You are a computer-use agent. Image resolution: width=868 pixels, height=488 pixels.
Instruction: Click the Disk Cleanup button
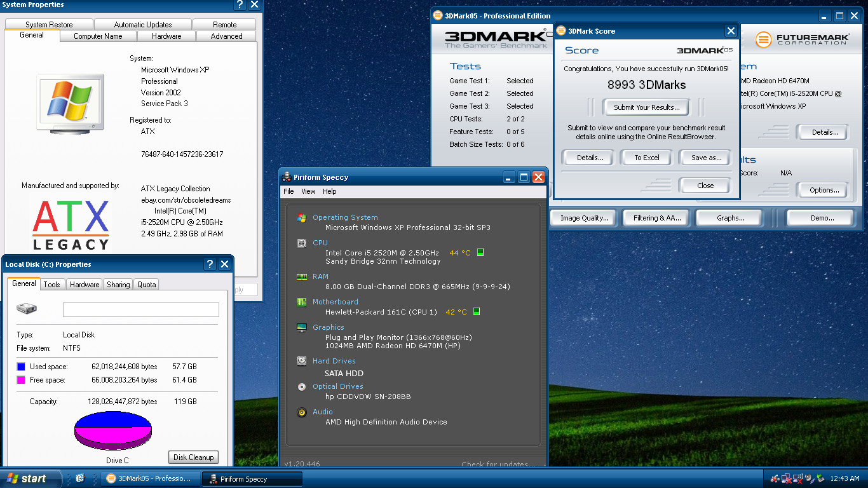[x=194, y=457]
